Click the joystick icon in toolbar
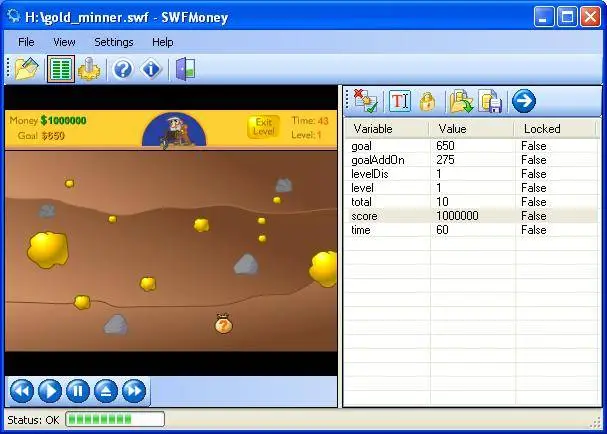The width and height of the screenshot is (607, 434). pos(89,69)
